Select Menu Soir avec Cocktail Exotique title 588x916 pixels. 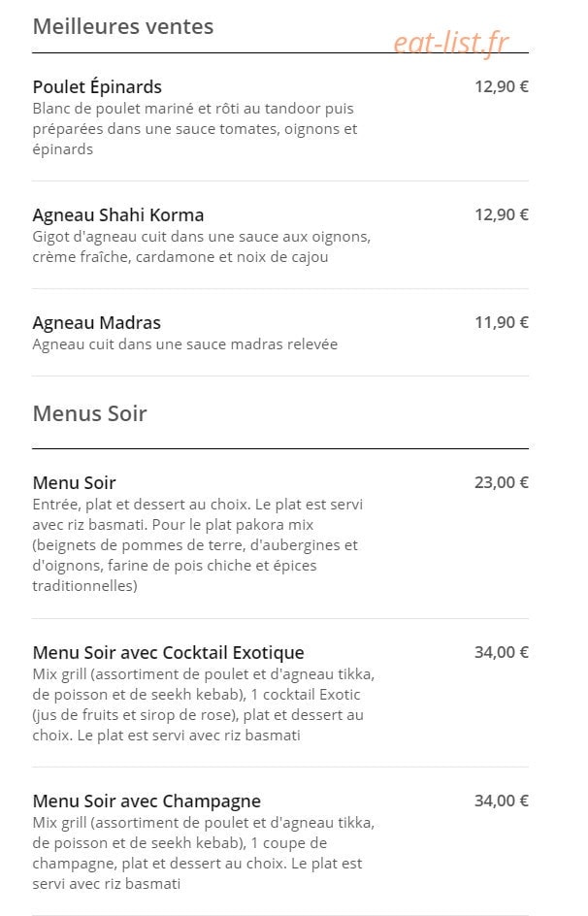(x=168, y=652)
